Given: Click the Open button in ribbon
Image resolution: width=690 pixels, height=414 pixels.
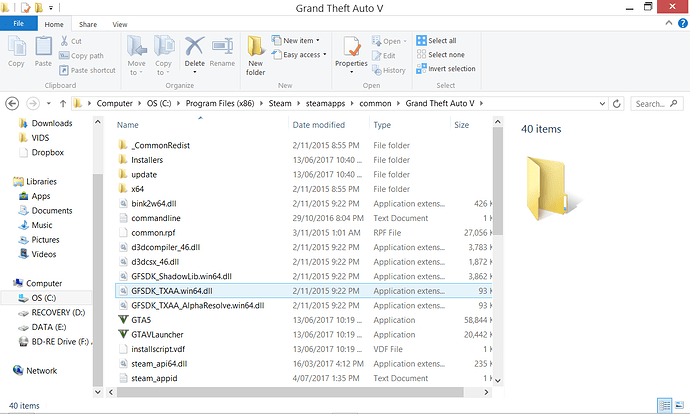Looking at the screenshot, I should (389, 41).
